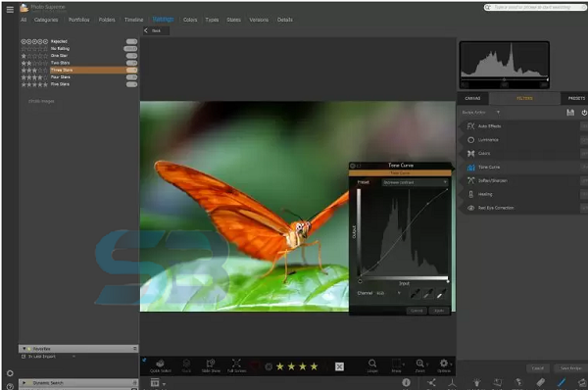Focus the search field at top right

[535, 8]
